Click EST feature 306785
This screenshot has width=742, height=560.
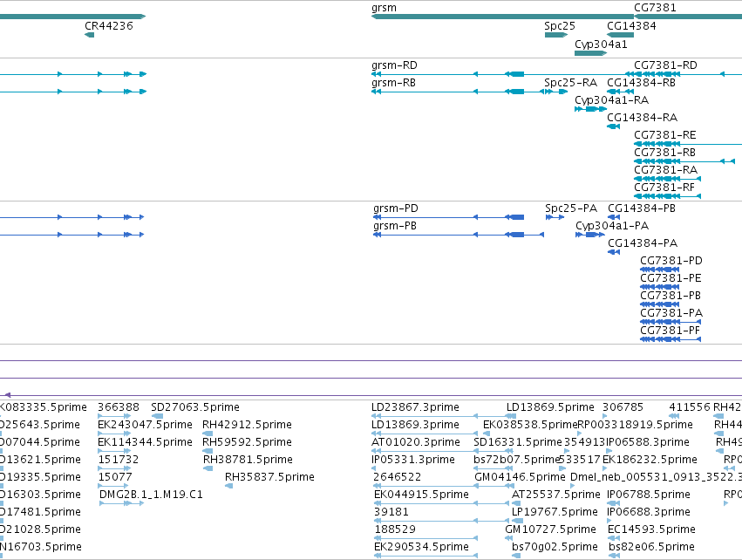[x=623, y=407]
